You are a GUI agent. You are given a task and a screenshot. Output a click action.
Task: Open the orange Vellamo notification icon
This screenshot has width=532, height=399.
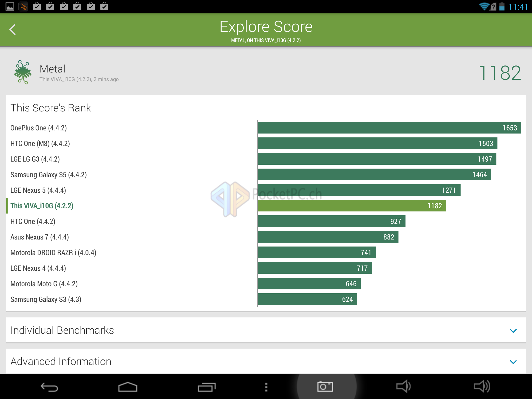pyautogui.click(x=23, y=6)
